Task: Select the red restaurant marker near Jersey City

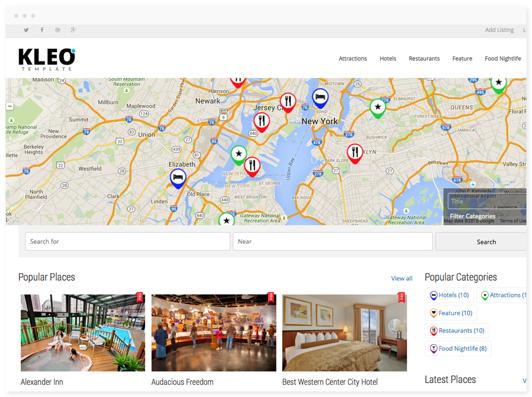Action: (288, 101)
